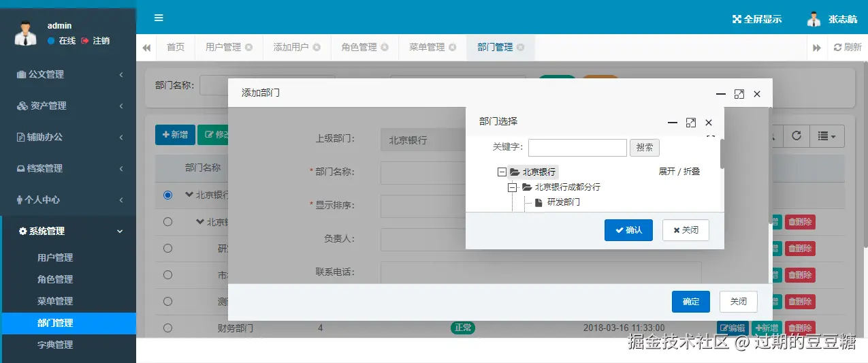
Task: Toggle the sidebar with hamburger icon
Action: click(159, 18)
